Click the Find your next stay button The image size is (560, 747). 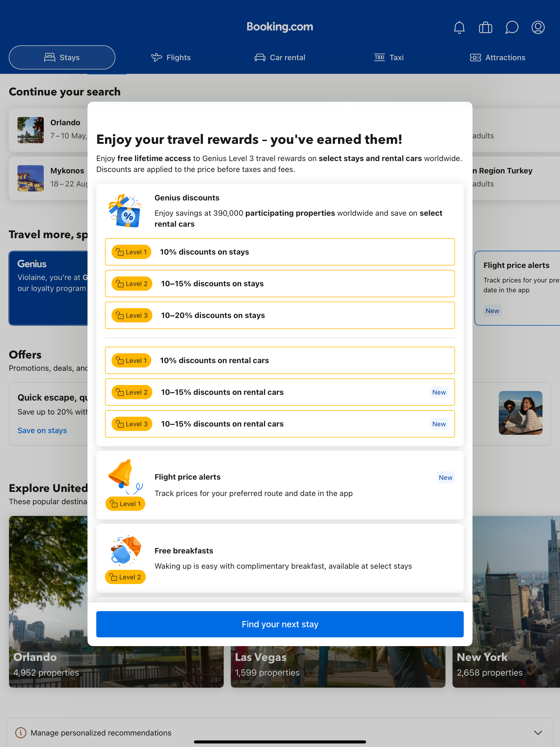pos(280,624)
